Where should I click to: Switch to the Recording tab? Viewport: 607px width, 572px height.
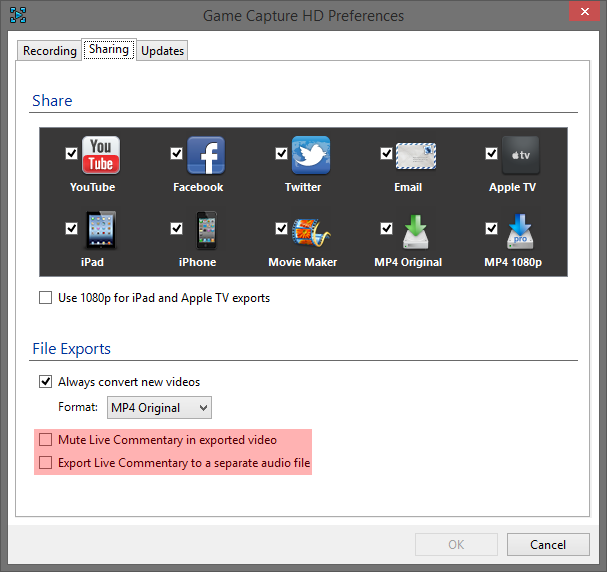tap(50, 51)
